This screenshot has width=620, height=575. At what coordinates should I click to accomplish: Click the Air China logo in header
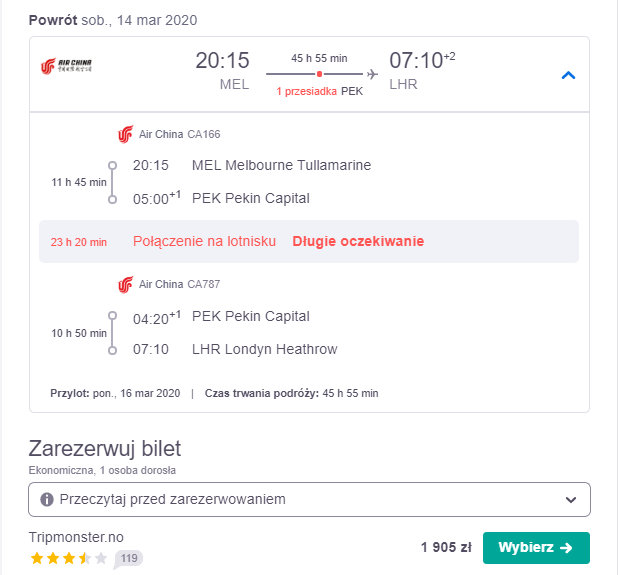[x=66, y=66]
